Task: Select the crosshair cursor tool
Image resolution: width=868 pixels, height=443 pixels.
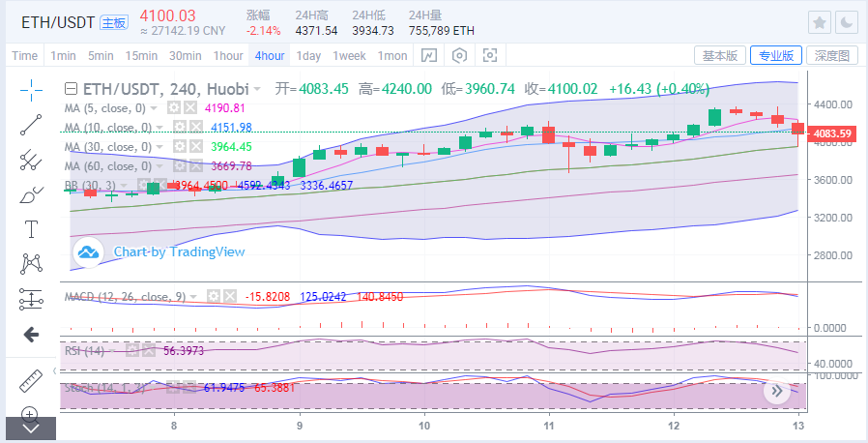Action: coord(31,90)
